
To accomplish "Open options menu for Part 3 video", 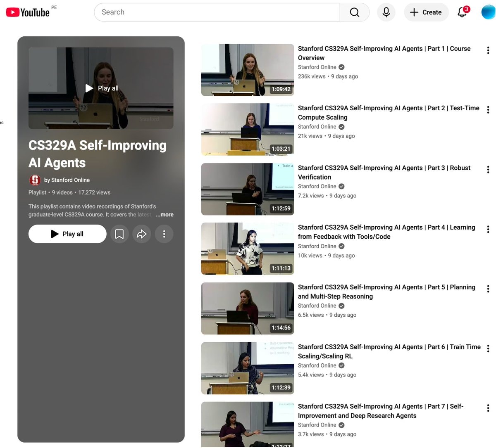I will 488,170.
